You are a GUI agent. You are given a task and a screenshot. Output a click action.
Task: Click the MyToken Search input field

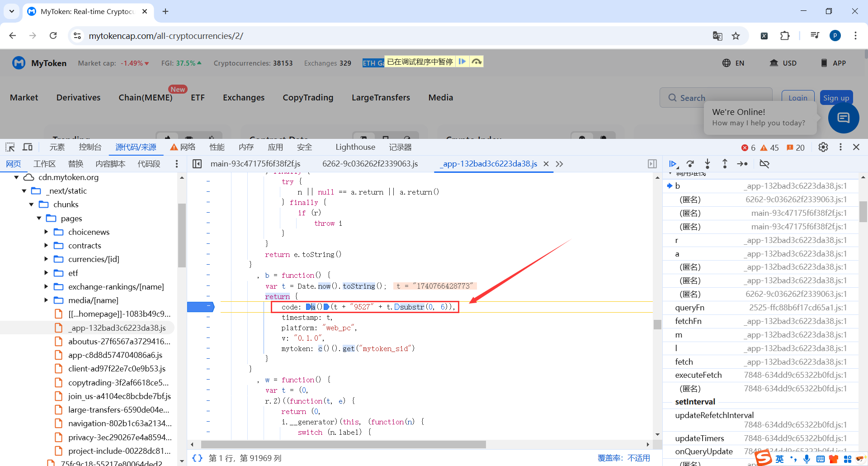click(716, 98)
